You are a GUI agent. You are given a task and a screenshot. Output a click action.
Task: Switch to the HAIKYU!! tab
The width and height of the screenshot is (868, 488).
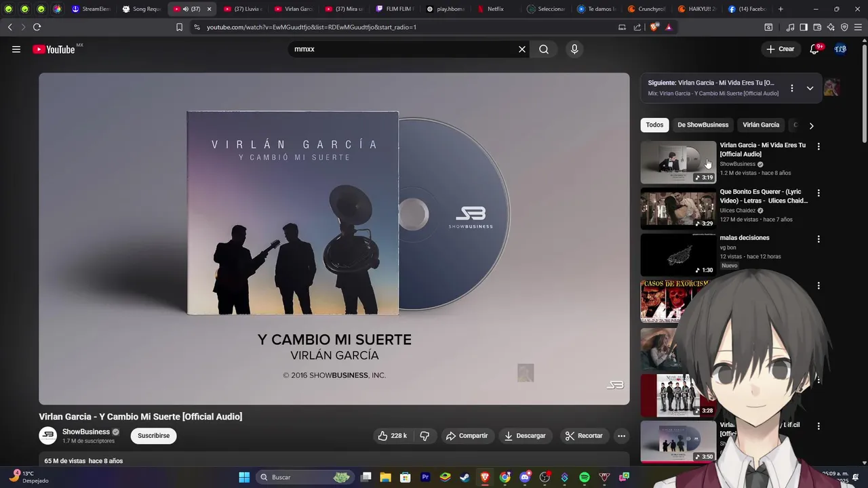pyautogui.click(x=698, y=9)
